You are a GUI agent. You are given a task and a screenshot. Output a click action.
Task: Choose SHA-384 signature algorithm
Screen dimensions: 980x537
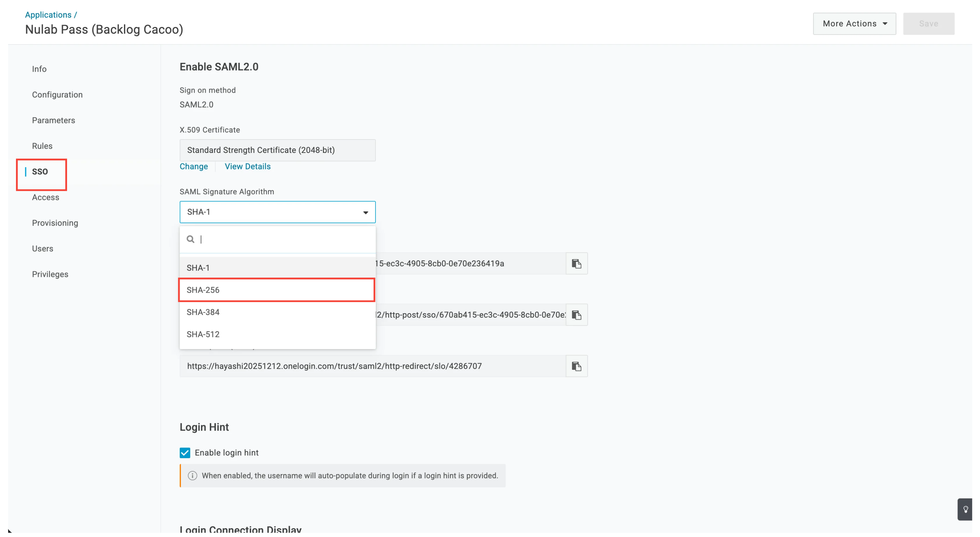pos(277,312)
